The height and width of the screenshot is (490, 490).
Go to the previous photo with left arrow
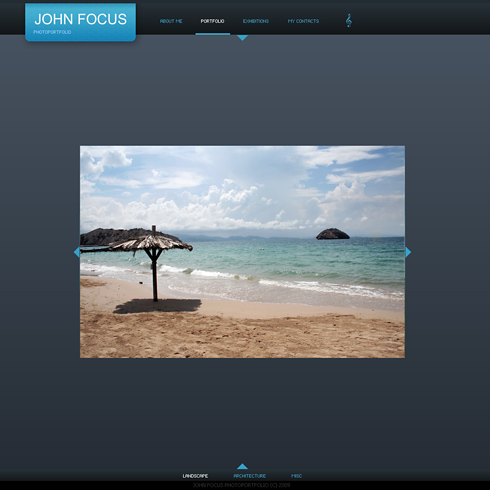coord(76,252)
